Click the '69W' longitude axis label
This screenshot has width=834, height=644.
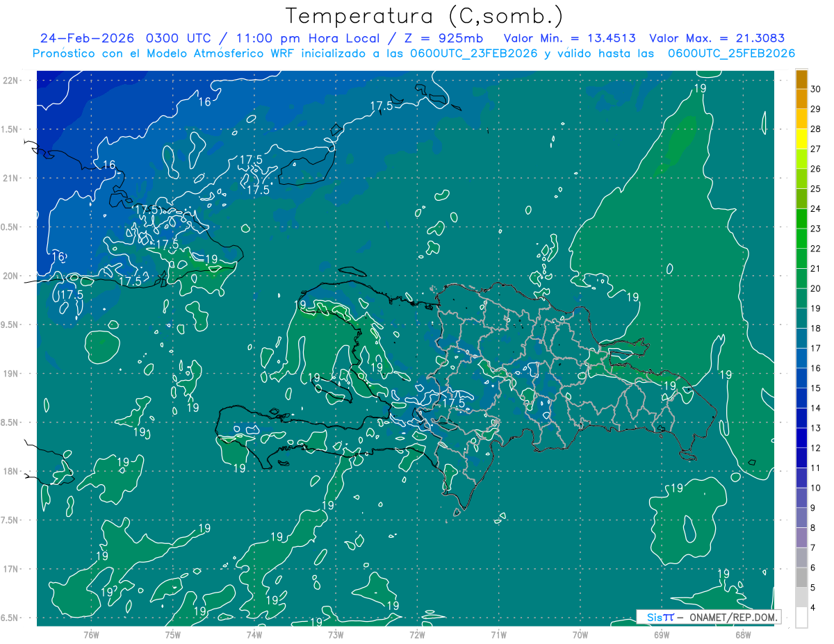(662, 634)
